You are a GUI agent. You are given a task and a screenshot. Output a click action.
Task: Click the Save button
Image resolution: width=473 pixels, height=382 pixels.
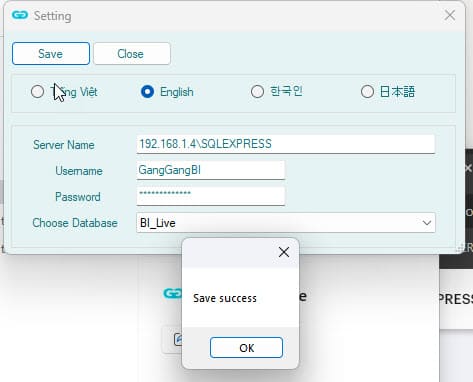click(x=51, y=53)
